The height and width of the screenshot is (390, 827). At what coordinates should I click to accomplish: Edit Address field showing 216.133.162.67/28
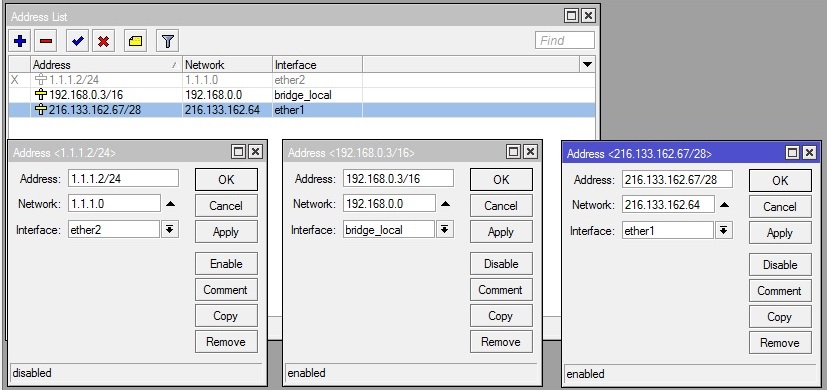point(677,179)
